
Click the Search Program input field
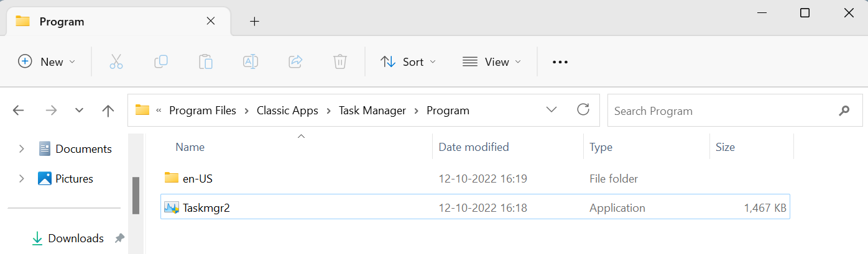coord(721,111)
